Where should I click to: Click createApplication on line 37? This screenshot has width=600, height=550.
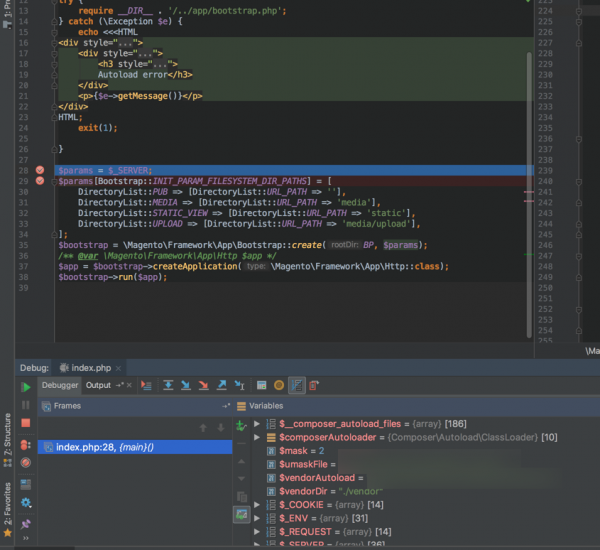tap(195, 266)
